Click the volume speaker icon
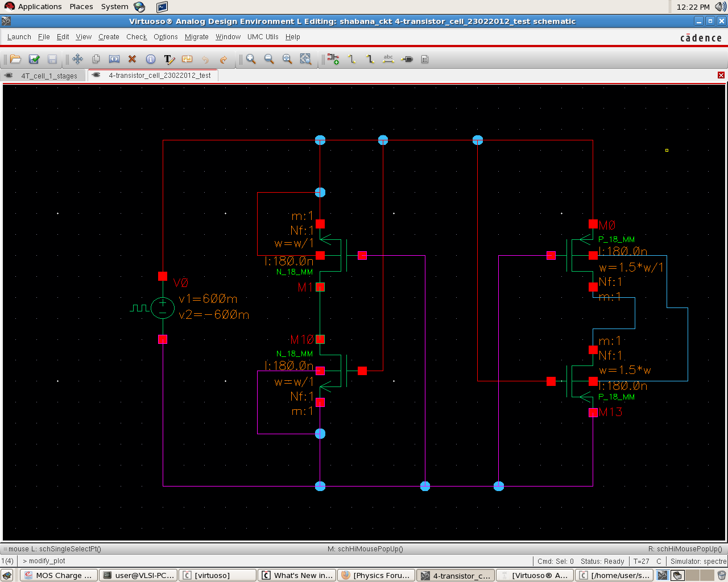This screenshot has width=728, height=582. pos(721,7)
